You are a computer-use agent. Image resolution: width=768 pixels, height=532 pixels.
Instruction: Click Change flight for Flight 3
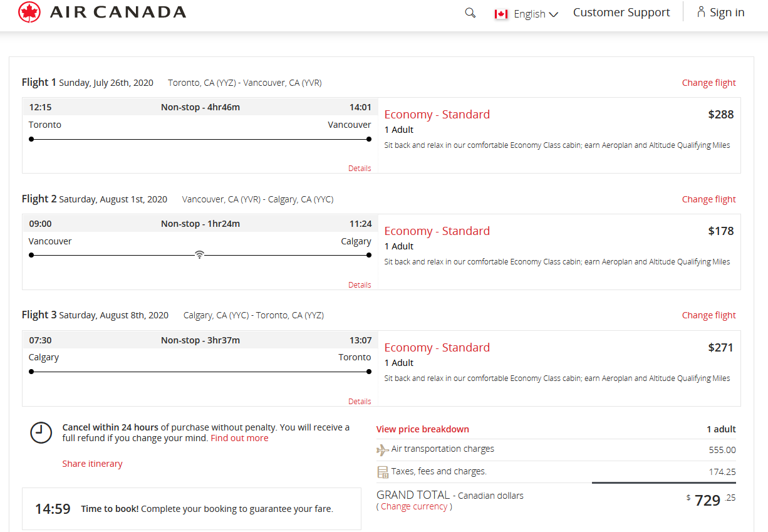coord(709,315)
